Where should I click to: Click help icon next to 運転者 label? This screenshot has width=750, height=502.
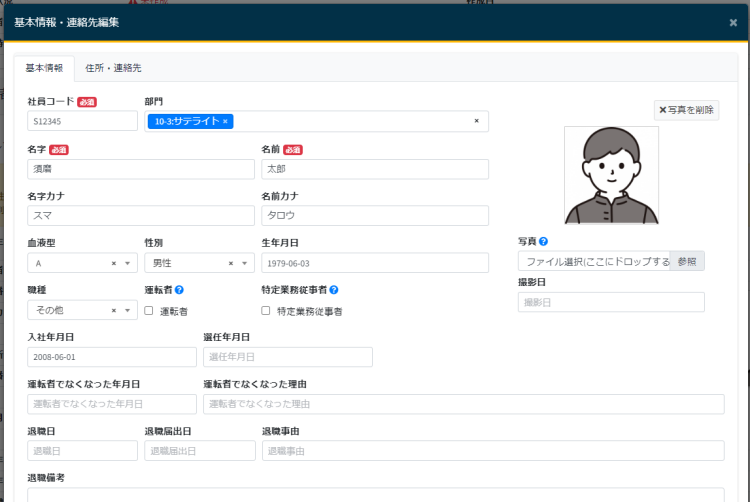click(179, 290)
